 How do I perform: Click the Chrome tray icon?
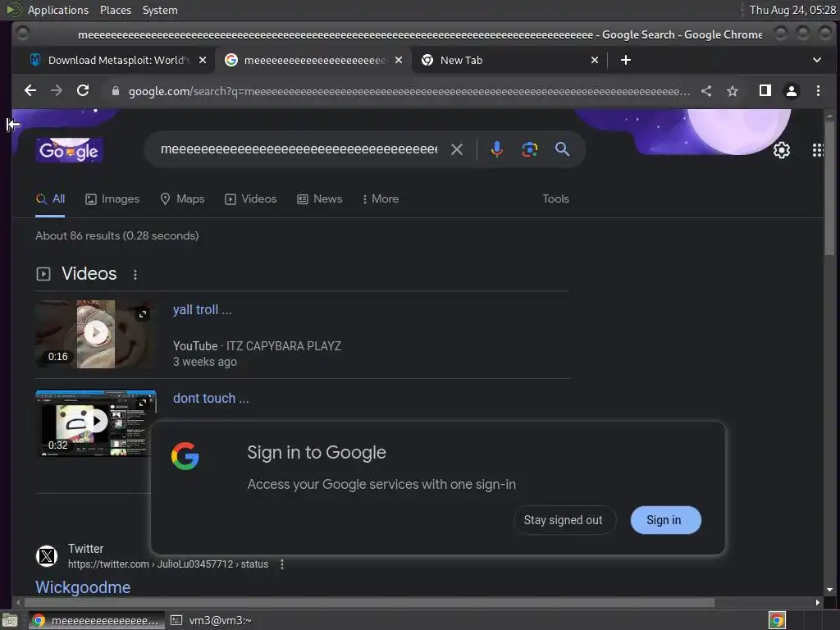point(777,620)
